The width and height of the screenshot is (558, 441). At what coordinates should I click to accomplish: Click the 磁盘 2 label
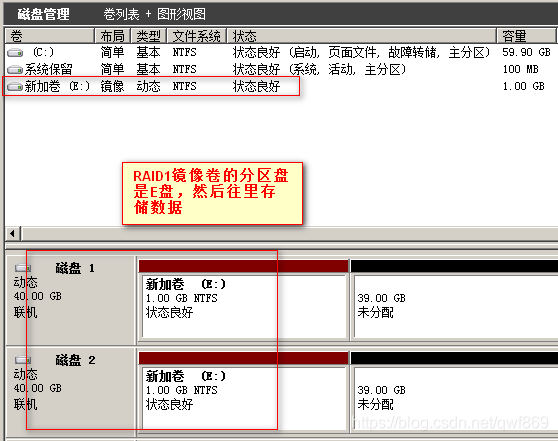[75, 360]
